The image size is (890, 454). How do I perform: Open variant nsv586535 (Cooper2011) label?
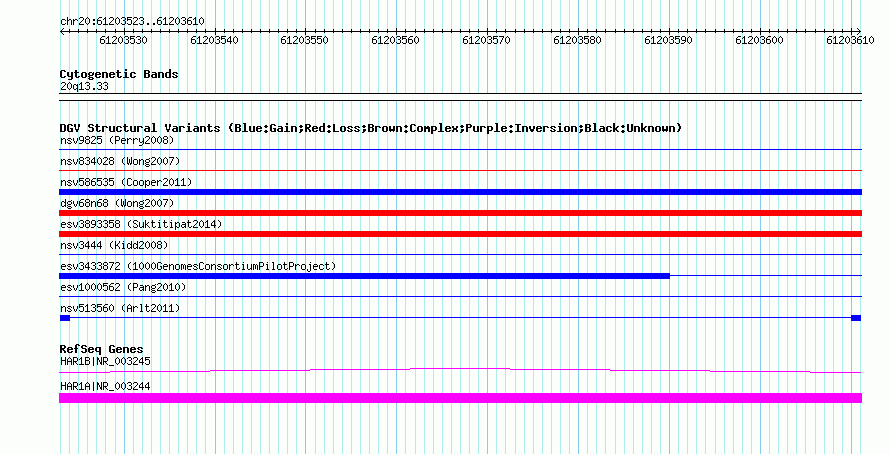click(x=126, y=182)
